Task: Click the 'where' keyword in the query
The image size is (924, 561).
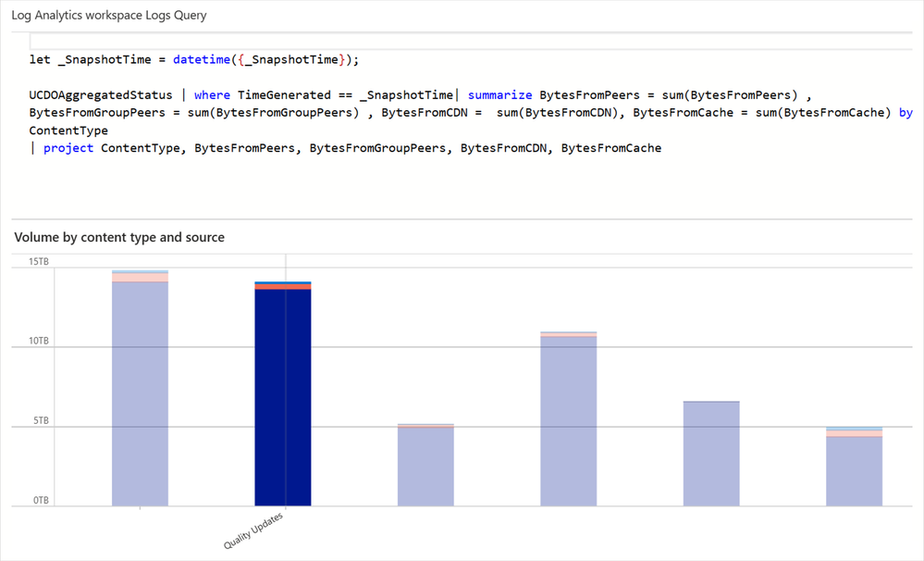Action: pos(212,95)
